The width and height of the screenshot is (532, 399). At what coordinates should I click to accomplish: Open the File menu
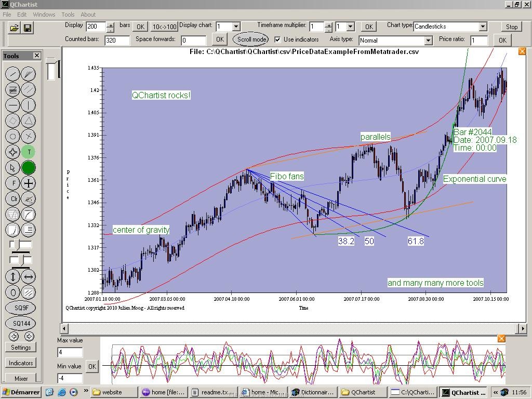click(7, 15)
